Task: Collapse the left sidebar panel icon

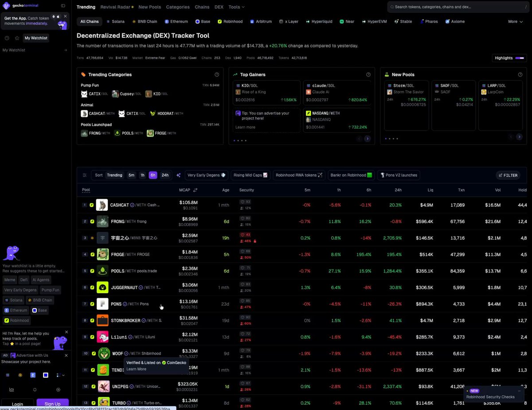Action: (63, 6)
